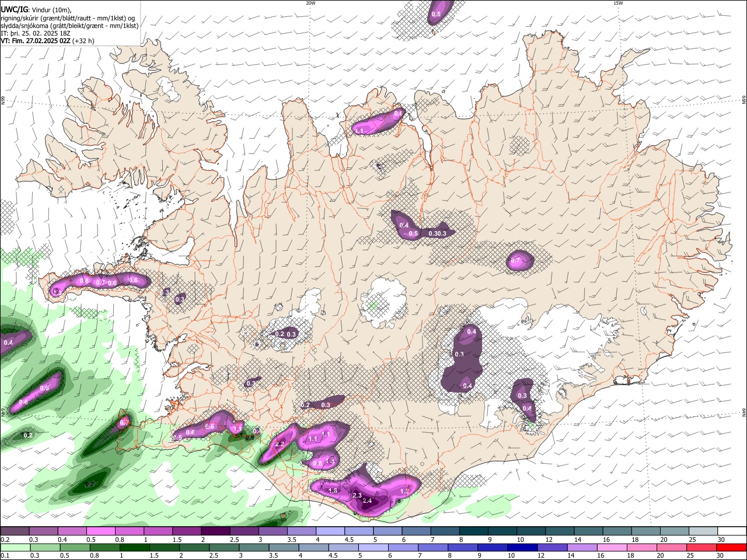The height and width of the screenshot is (560, 747).
Task: Click the 'slydda/snjókoma' legend description line
Action: pos(69,26)
